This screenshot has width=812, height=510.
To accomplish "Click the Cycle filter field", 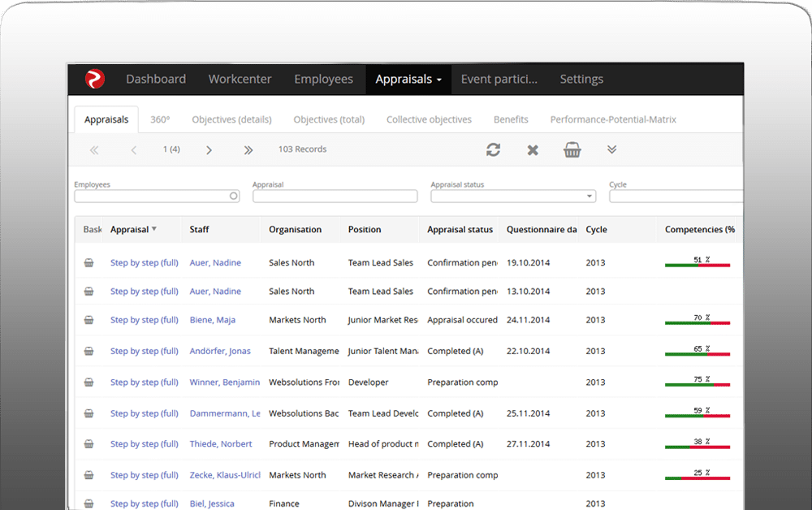I will [x=676, y=197].
